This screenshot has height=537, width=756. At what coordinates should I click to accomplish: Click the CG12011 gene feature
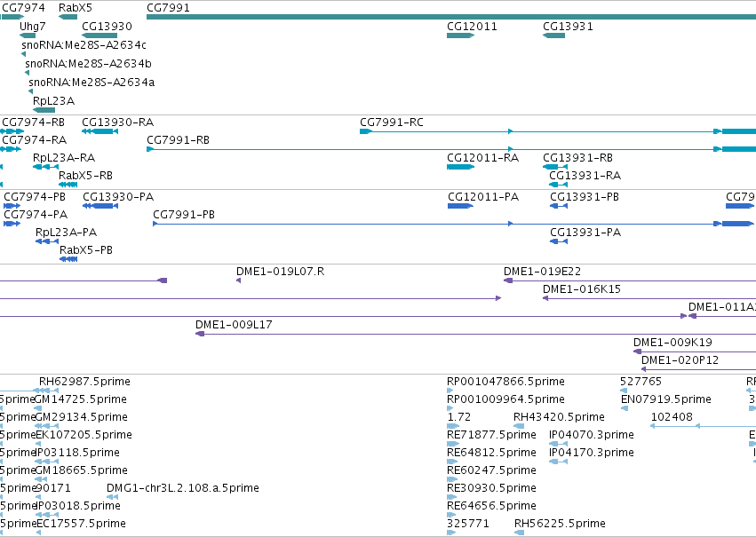click(x=460, y=36)
